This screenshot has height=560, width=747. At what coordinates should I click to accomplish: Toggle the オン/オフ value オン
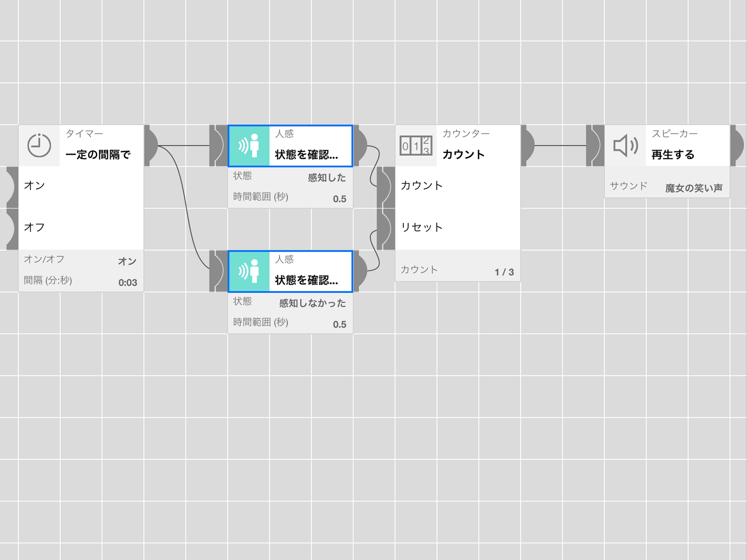point(127,261)
